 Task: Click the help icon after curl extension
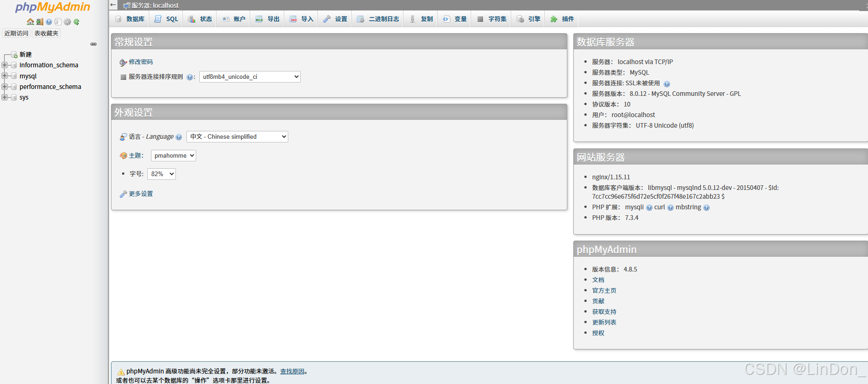670,208
